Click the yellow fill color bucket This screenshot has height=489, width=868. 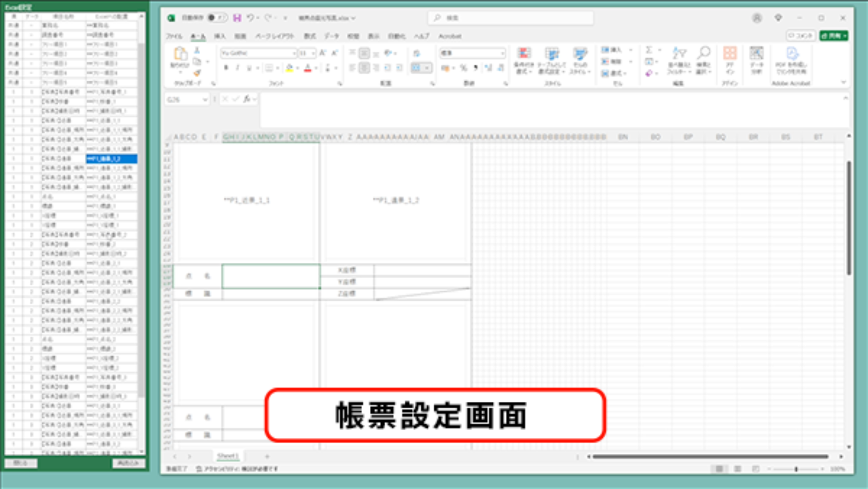click(290, 68)
